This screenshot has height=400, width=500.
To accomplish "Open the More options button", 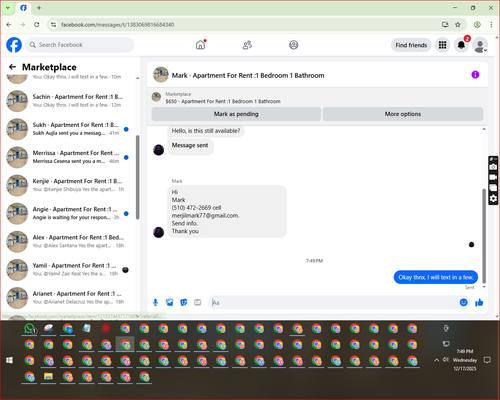I will point(403,114).
